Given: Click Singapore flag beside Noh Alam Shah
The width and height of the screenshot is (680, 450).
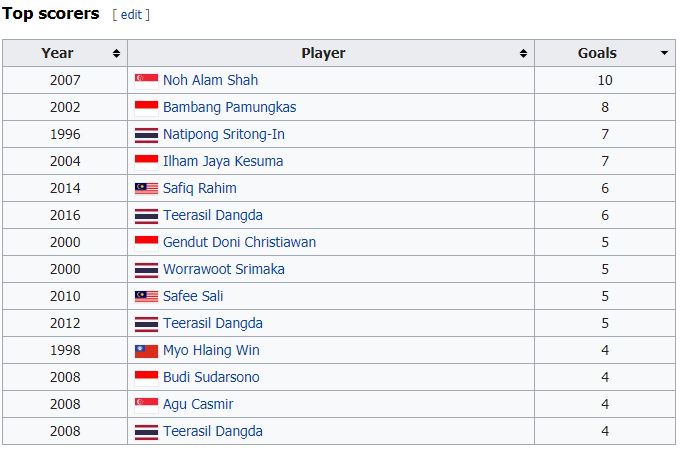Looking at the screenshot, I should click(146, 80).
